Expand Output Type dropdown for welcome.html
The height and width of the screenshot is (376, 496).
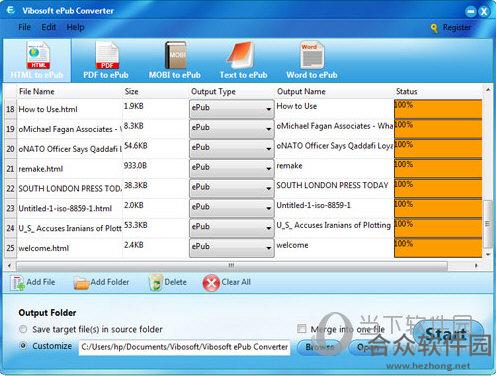232,247
